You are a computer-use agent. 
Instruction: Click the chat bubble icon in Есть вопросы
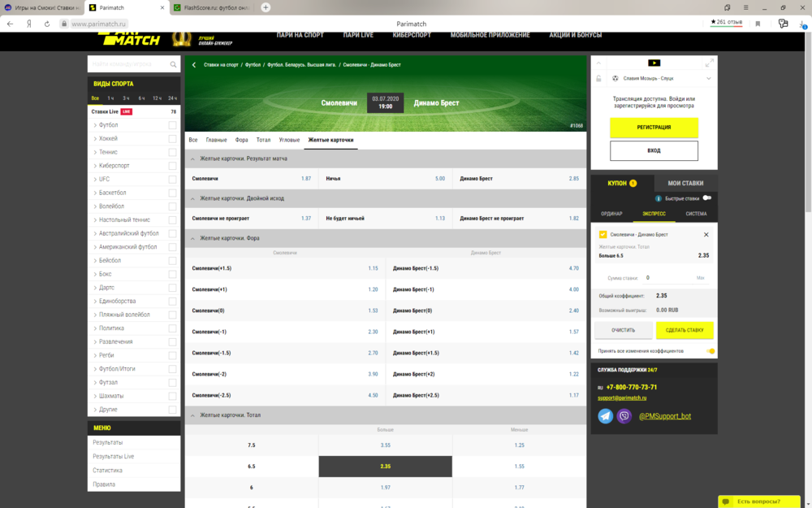pos(726,501)
